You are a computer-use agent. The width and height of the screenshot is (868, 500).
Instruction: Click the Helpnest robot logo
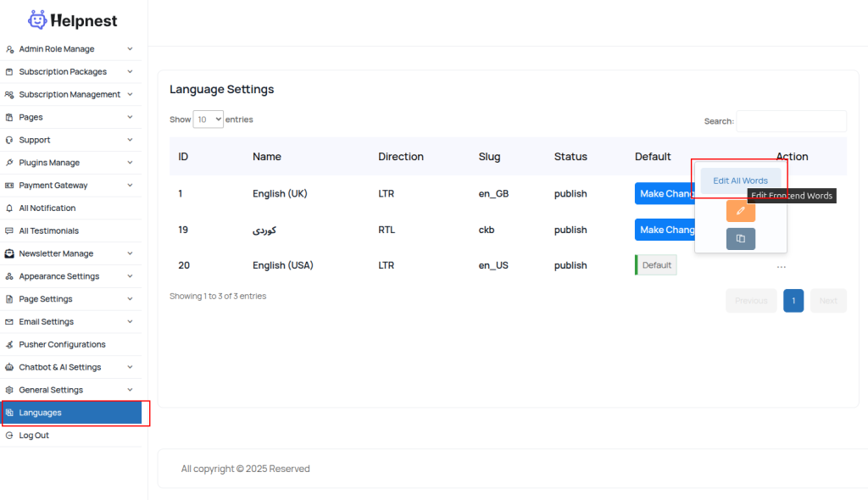tap(37, 19)
